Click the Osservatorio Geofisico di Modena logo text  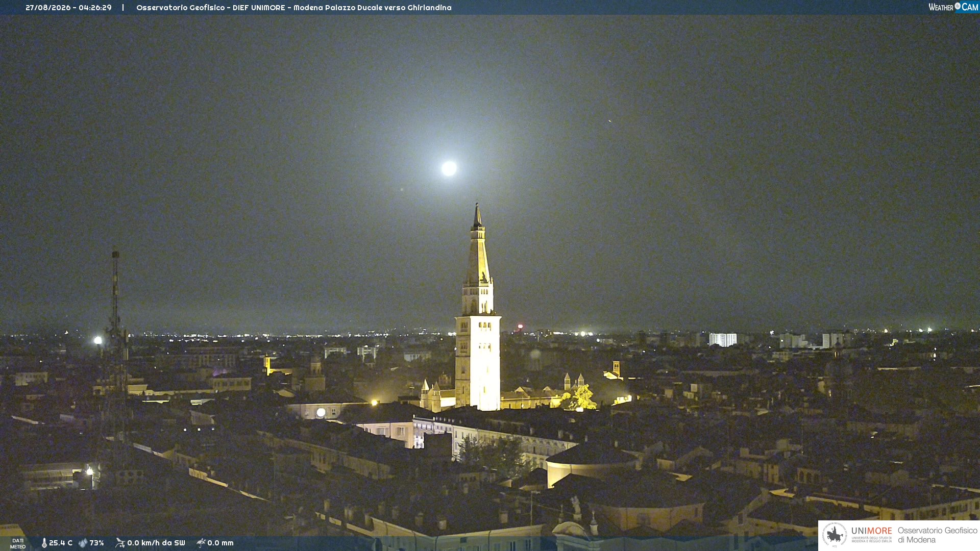[x=937, y=535]
